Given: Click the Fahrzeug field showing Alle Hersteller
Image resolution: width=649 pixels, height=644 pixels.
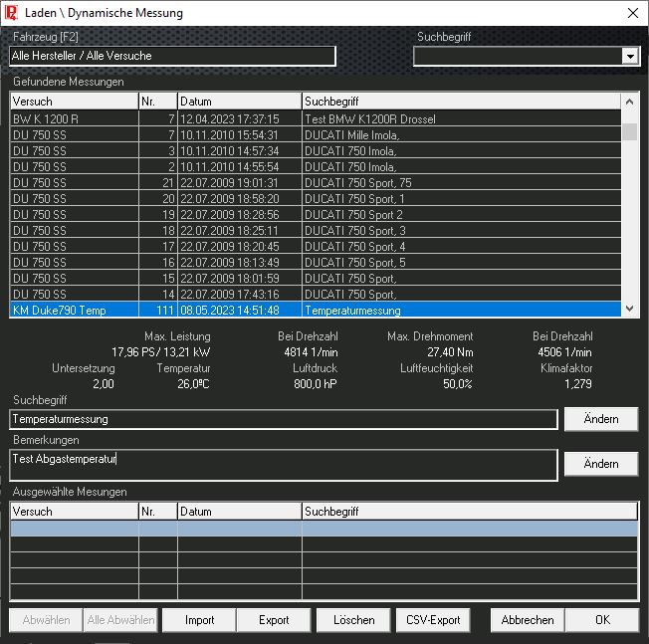Looking at the screenshot, I should coord(173,57).
